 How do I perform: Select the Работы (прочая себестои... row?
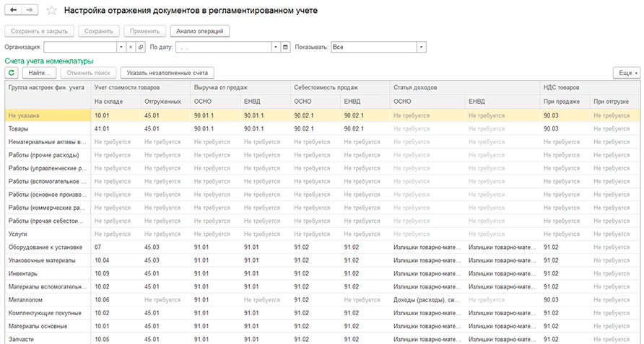click(x=323, y=221)
